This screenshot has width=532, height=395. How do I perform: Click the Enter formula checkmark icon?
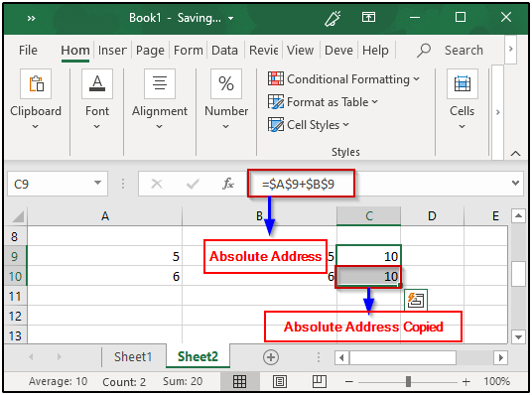tap(193, 184)
